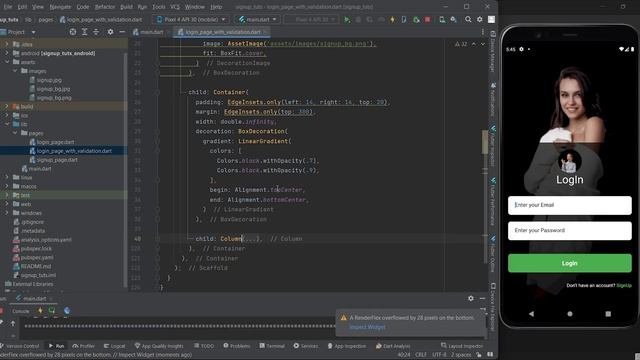
Task: Jump to previous highlighted error arrow in editor
Action: point(474,44)
